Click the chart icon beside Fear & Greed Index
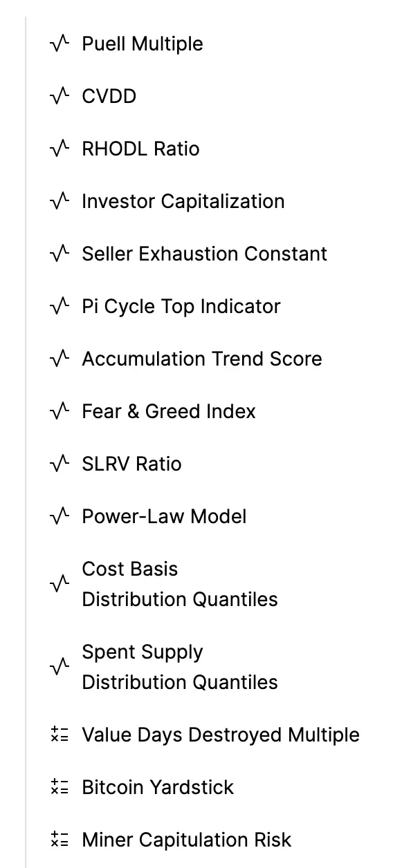The width and height of the screenshot is (393, 868). click(x=60, y=411)
